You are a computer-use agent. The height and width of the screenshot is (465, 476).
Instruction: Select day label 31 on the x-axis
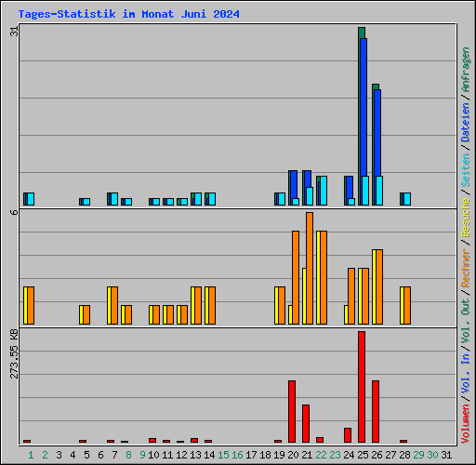(x=446, y=455)
